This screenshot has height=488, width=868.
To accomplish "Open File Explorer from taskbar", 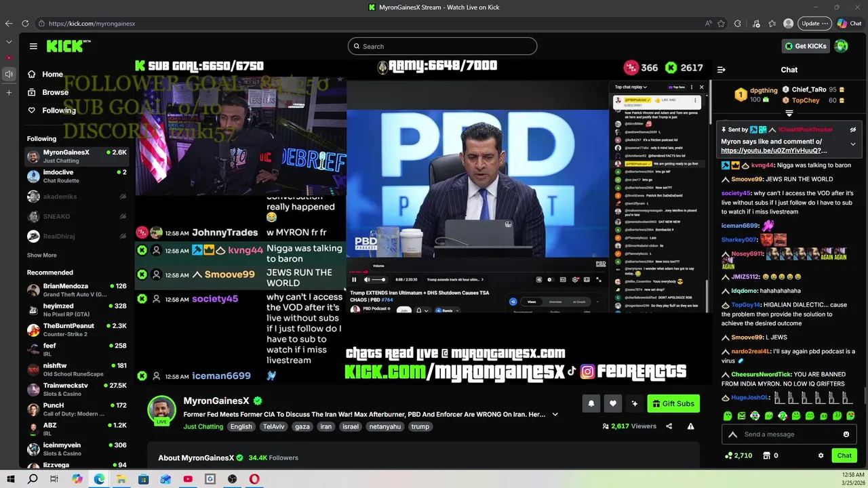I will [x=121, y=479].
